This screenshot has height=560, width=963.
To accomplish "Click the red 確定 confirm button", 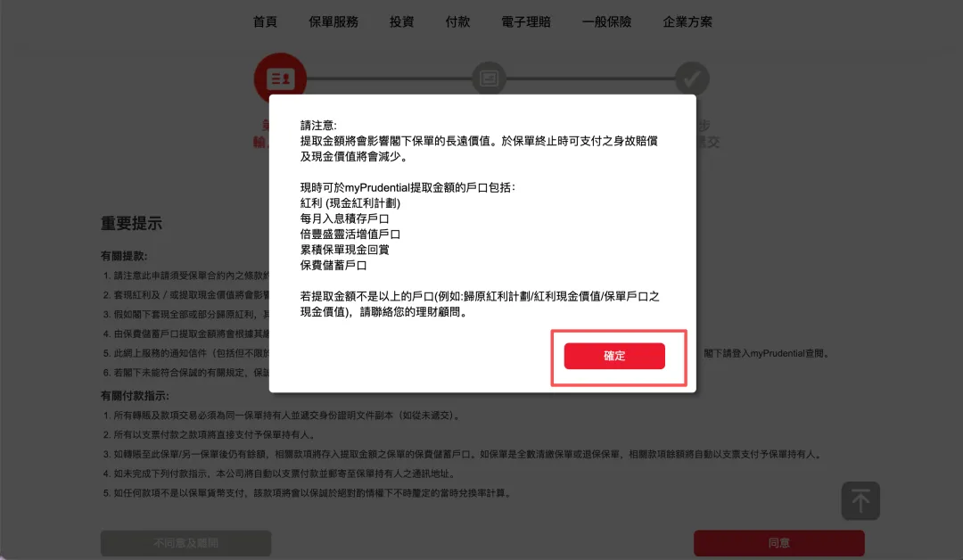I will (x=614, y=356).
